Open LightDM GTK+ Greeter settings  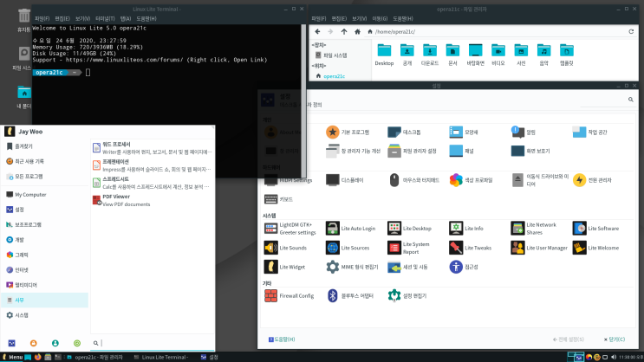[x=290, y=229]
